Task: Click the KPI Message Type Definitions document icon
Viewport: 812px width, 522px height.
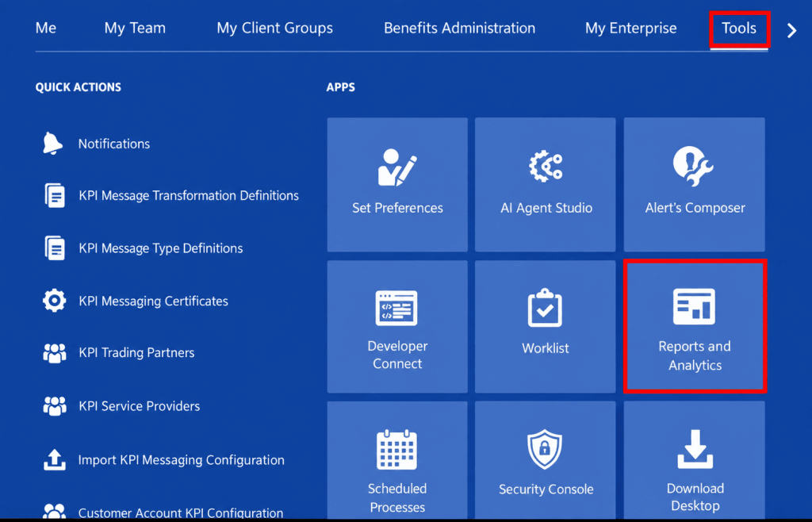Action: (x=55, y=248)
